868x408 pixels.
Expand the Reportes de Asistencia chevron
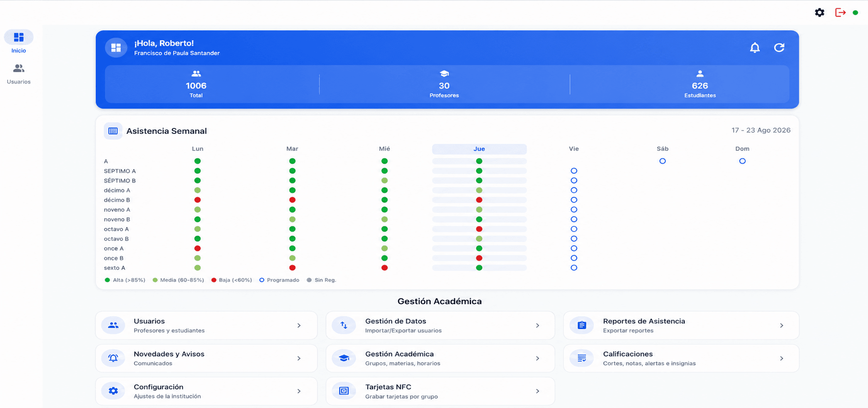pos(782,325)
